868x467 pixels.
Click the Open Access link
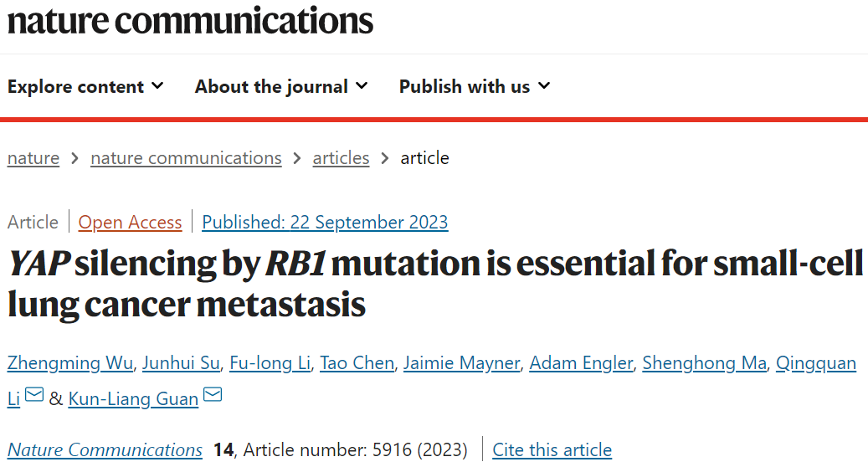pos(130,223)
